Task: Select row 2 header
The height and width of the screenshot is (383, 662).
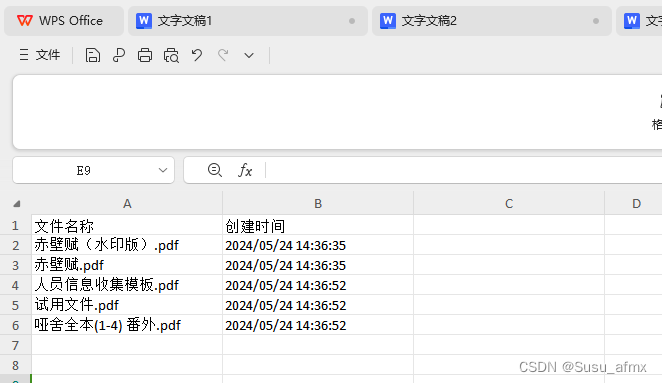Action: pyautogui.click(x=16, y=245)
